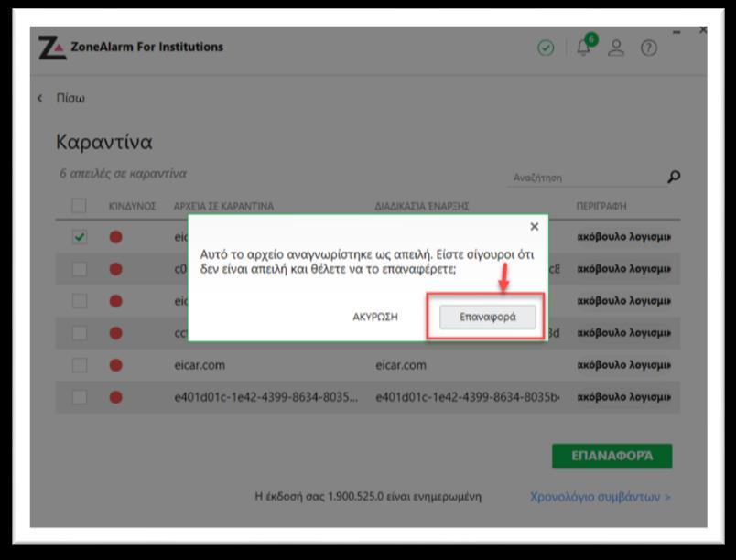Close the confirmation dialog with X
736x560 pixels.
pos(535,227)
